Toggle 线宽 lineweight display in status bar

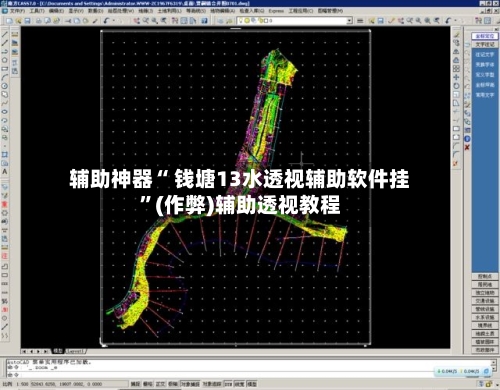coord(239,384)
